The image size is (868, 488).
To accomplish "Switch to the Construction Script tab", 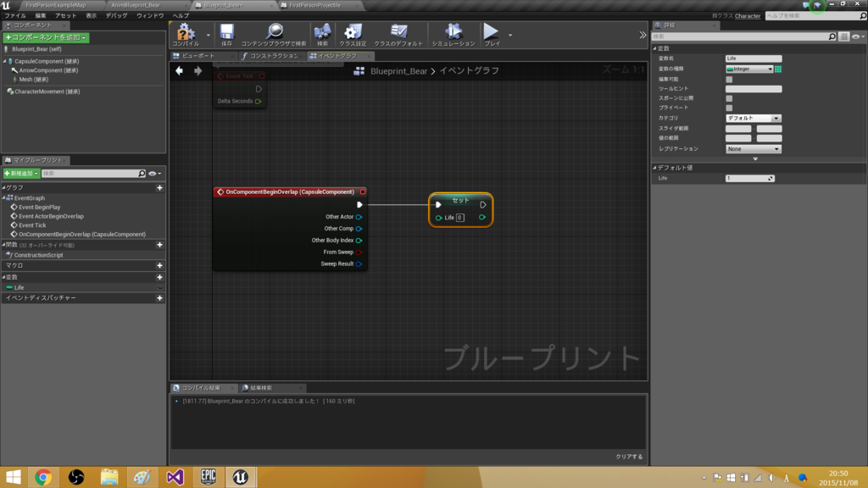I will point(274,56).
